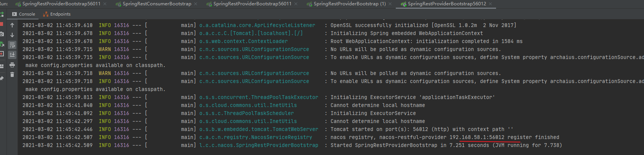This screenshot has height=155, width=644.
Task: Stop the running process with red square
Action: pos(2,24)
